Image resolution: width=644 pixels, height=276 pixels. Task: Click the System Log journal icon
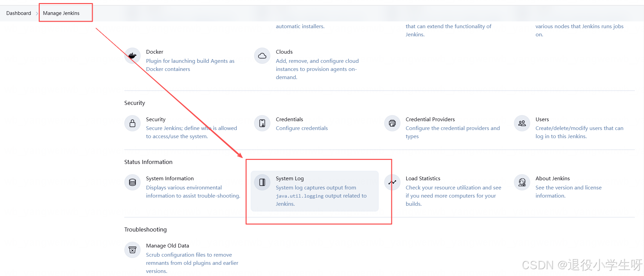(262, 182)
